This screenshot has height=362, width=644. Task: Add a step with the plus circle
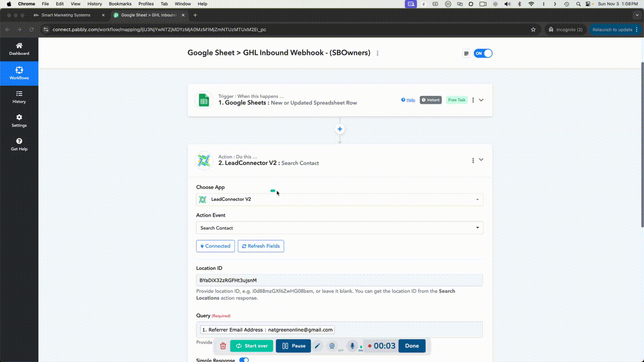(340, 129)
